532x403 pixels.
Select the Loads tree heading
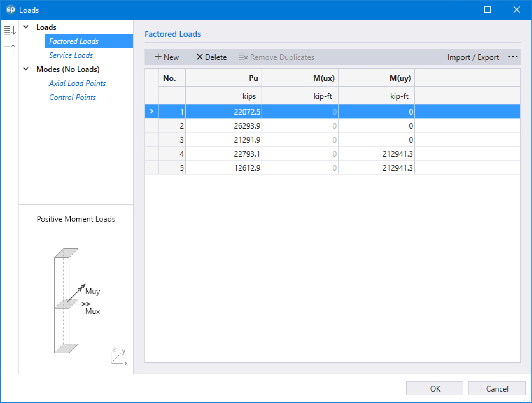coord(46,27)
